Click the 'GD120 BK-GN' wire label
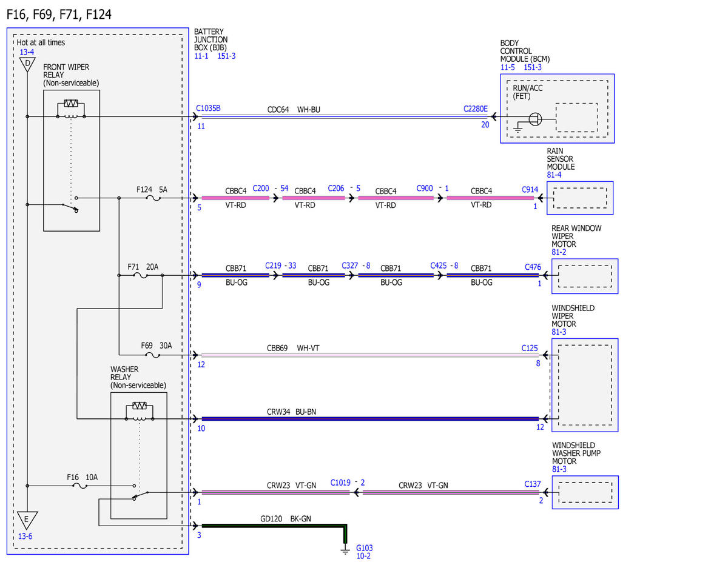Viewport: 728px width, 562px height. tap(286, 520)
